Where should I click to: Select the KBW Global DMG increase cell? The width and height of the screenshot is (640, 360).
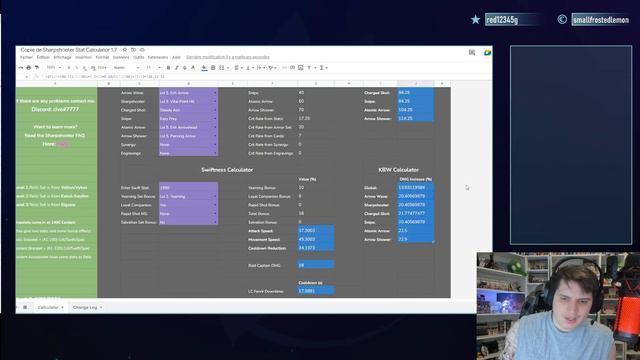pos(416,188)
